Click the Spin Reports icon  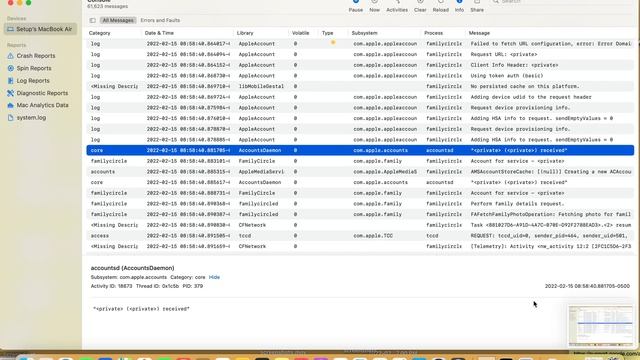tap(11, 68)
